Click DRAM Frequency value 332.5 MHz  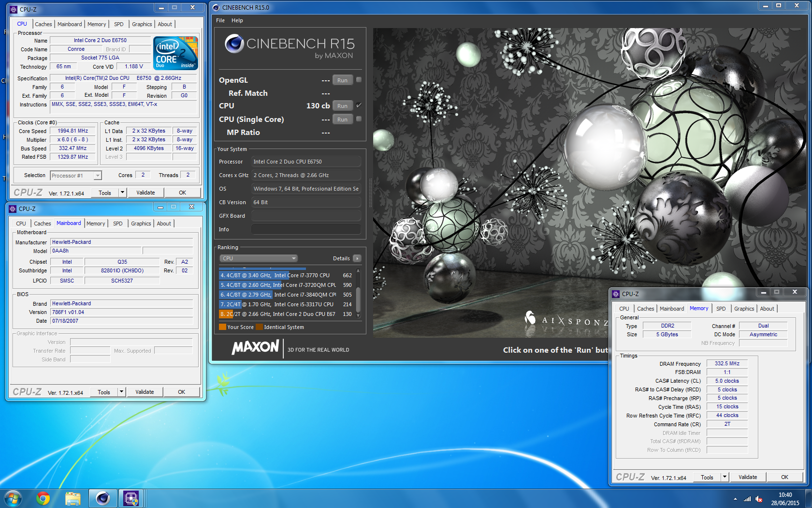727,363
